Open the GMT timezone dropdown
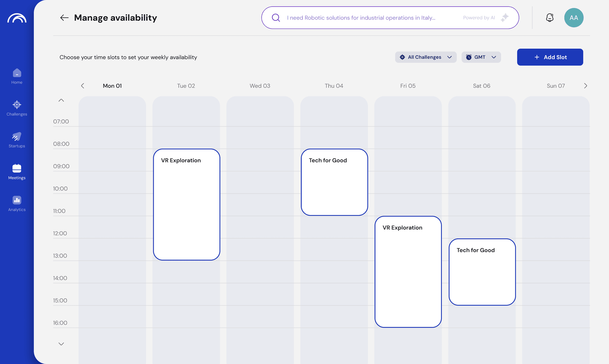Screen dimensions: 609x364 tap(481, 57)
